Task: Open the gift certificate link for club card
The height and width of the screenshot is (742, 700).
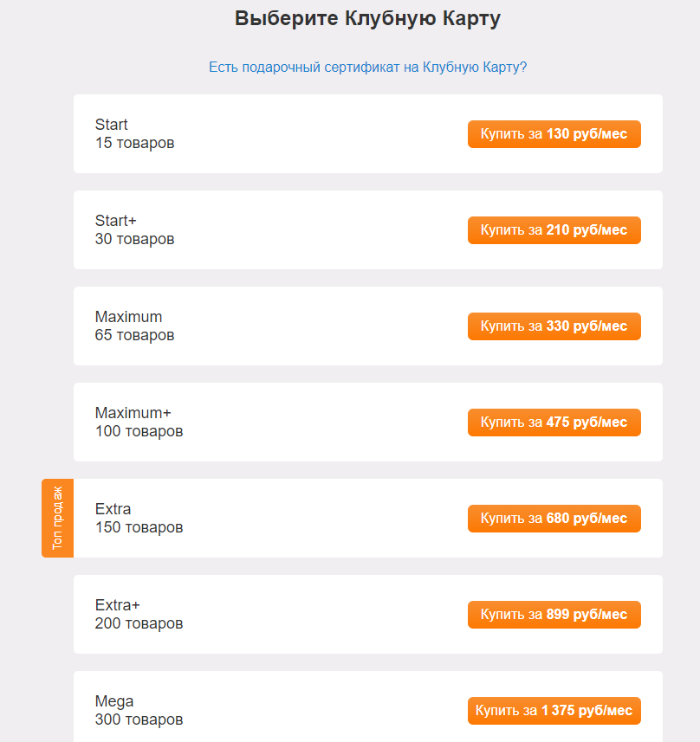Action: pos(367,67)
